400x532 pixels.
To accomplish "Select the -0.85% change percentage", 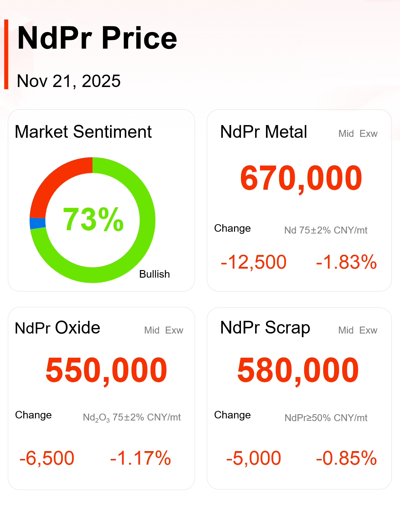I will point(346,458).
